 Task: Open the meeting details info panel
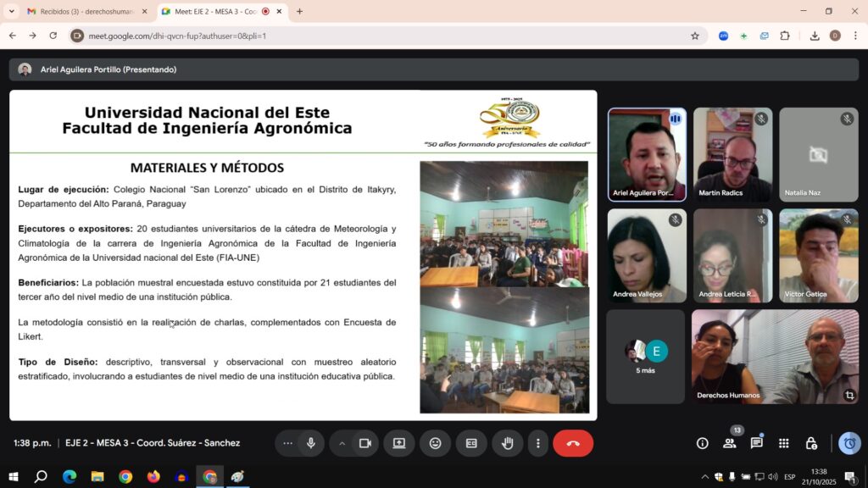coord(702,442)
